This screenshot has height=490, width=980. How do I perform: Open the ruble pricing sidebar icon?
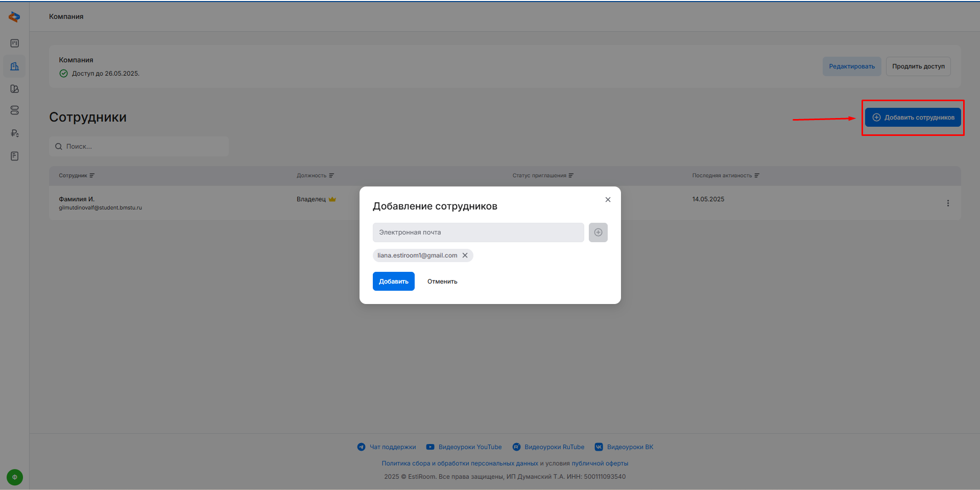14,133
